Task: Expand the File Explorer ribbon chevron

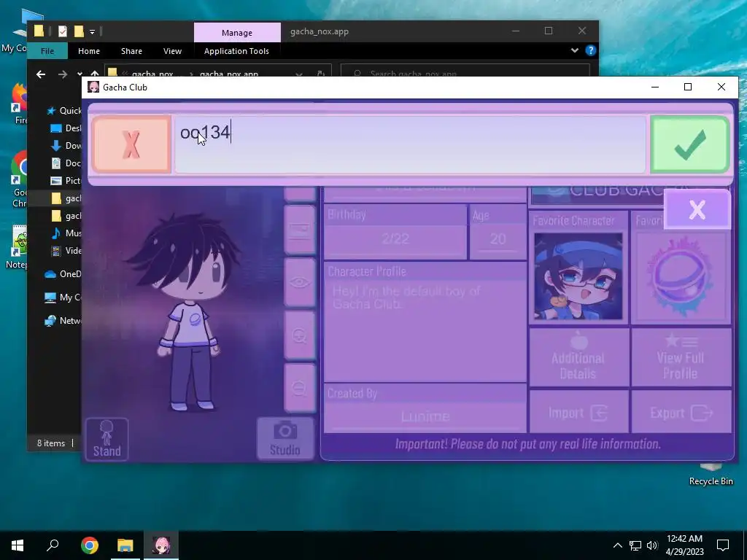Action: click(575, 50)
